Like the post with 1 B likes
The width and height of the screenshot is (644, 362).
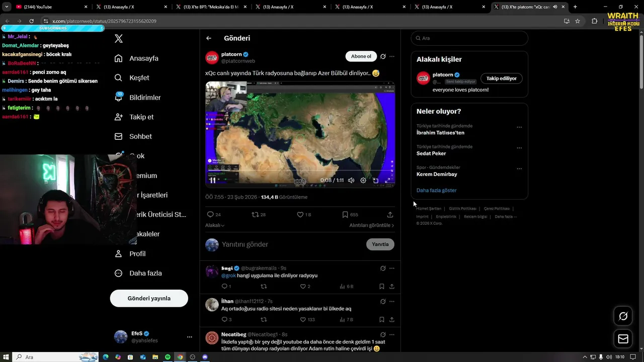(304, 215)
